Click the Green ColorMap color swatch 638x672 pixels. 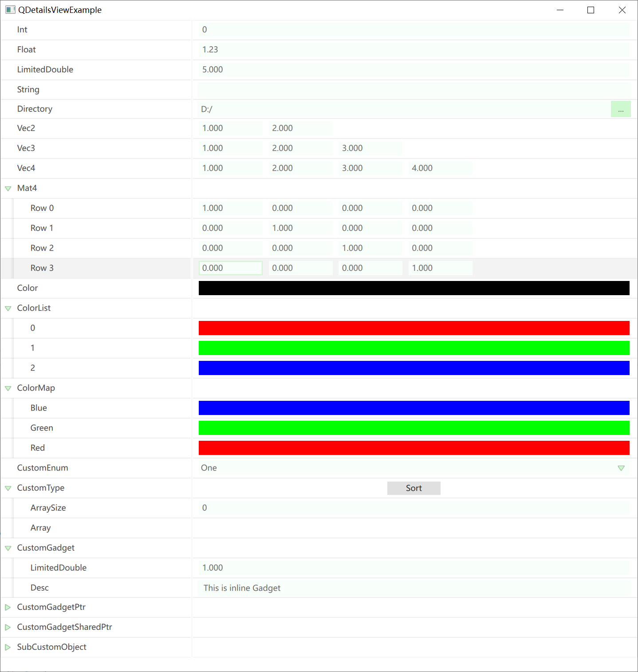coord(414,428)
